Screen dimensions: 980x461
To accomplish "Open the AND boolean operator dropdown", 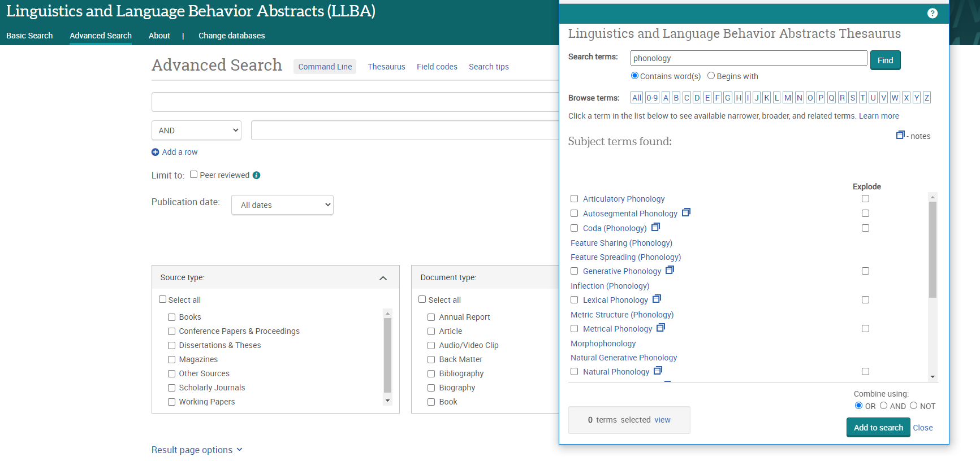I will coord(196,131).
